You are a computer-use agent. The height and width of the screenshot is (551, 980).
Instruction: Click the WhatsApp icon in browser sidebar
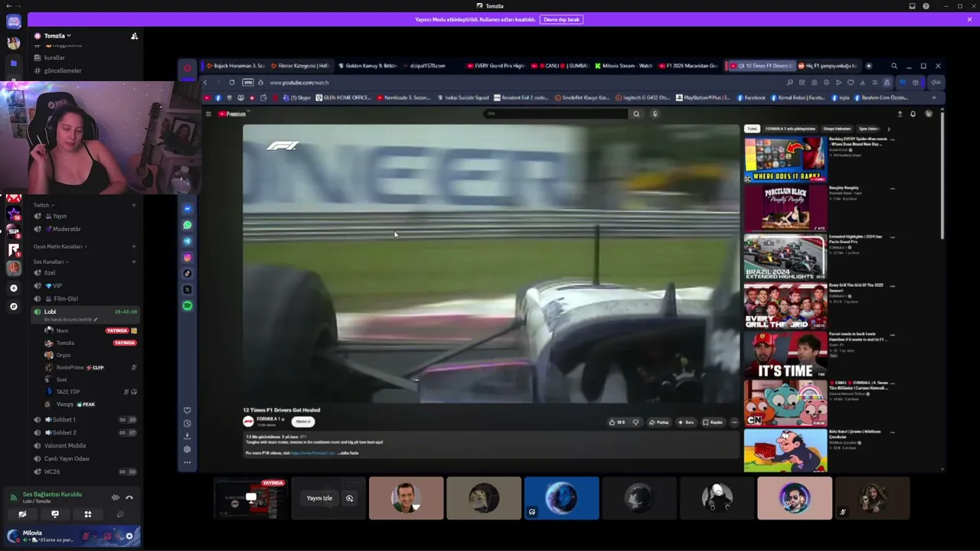pyautogui.click(x=188, y=225)
